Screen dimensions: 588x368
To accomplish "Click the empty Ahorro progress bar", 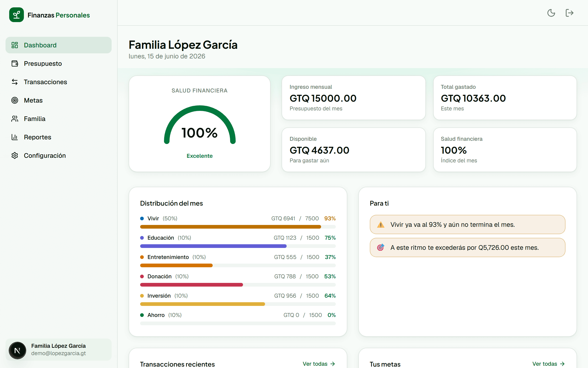I will [238, 323].
